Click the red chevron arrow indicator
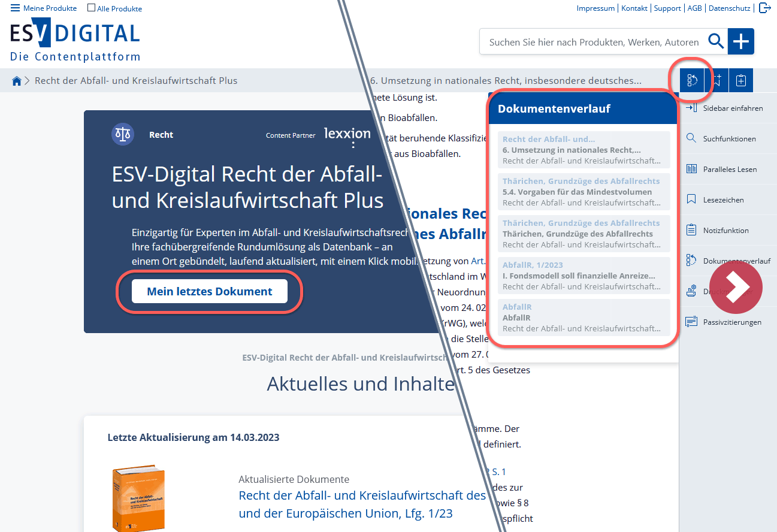Screen dimensions: 777x532 tap(736, 288)
